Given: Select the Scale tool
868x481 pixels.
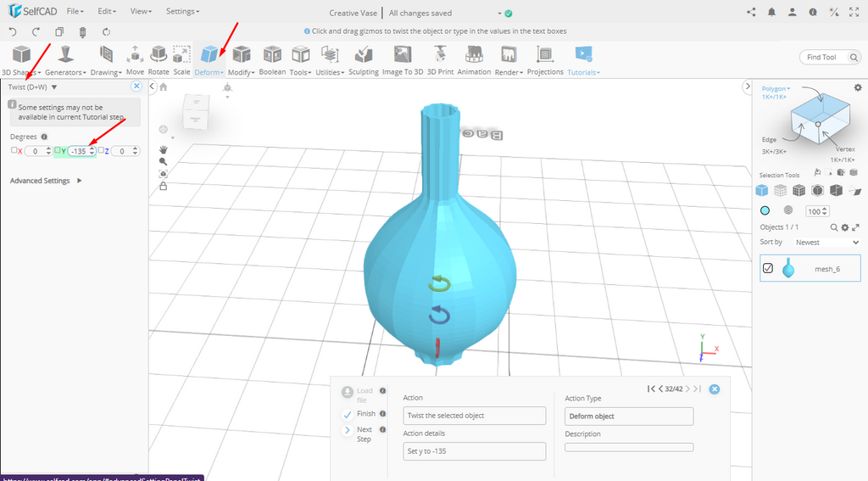Looking at the screenshot, I should [x=181, y=60].
